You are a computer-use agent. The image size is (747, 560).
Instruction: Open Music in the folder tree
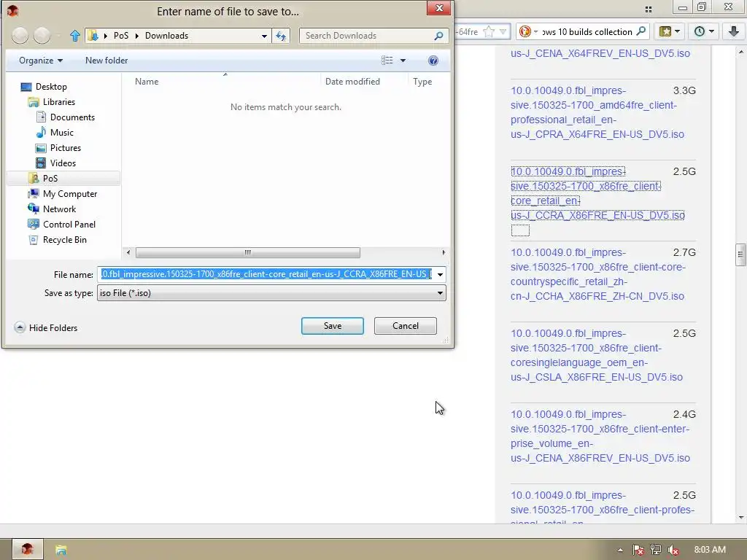[x=55, y=133]
